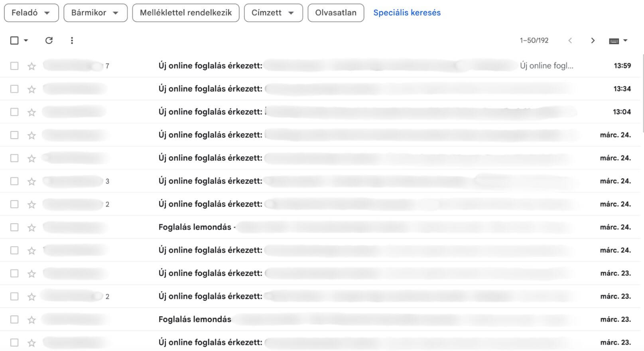The height and width of the screenshot is (351, 644).
Task: Apply the Olvasatlan filter chip
Action: 335,13
